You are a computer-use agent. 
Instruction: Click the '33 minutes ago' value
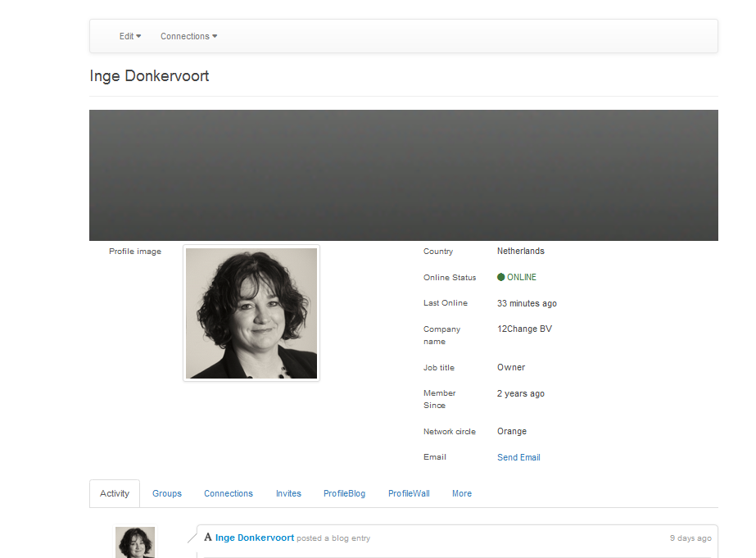527,303
